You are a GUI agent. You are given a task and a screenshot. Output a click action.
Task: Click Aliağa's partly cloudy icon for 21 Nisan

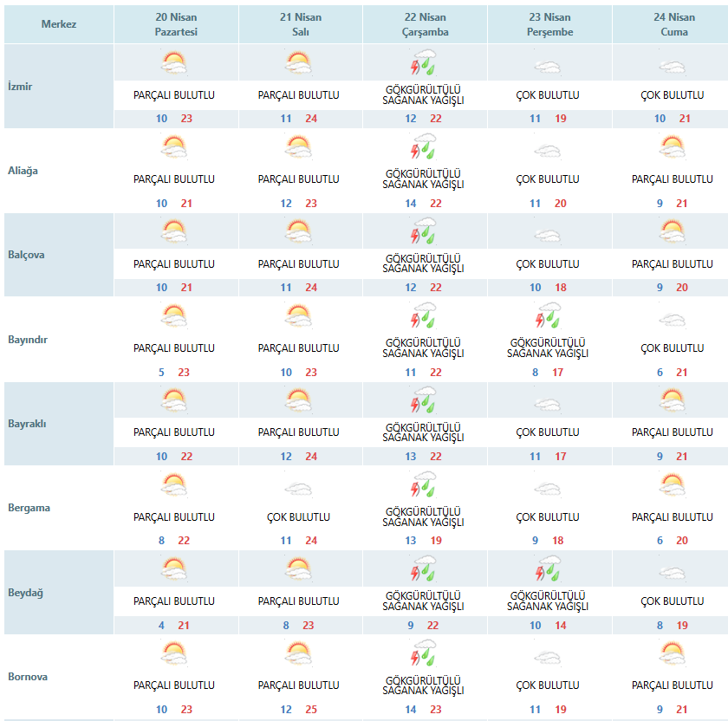(x=299, y=147)
